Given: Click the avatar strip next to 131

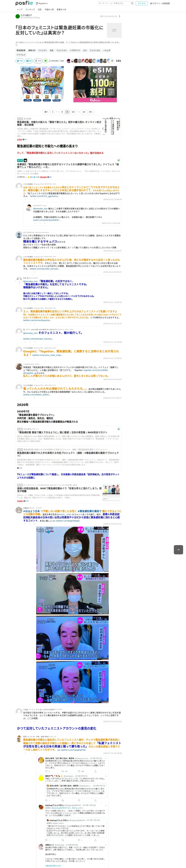Looking at the screenshot, I should 88,61.
